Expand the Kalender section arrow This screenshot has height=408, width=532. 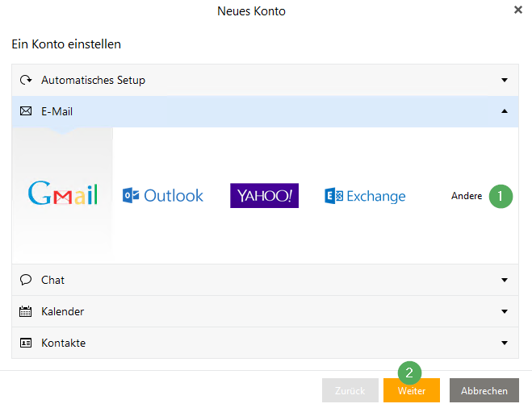pyautogui.click(x=505, y=311)
